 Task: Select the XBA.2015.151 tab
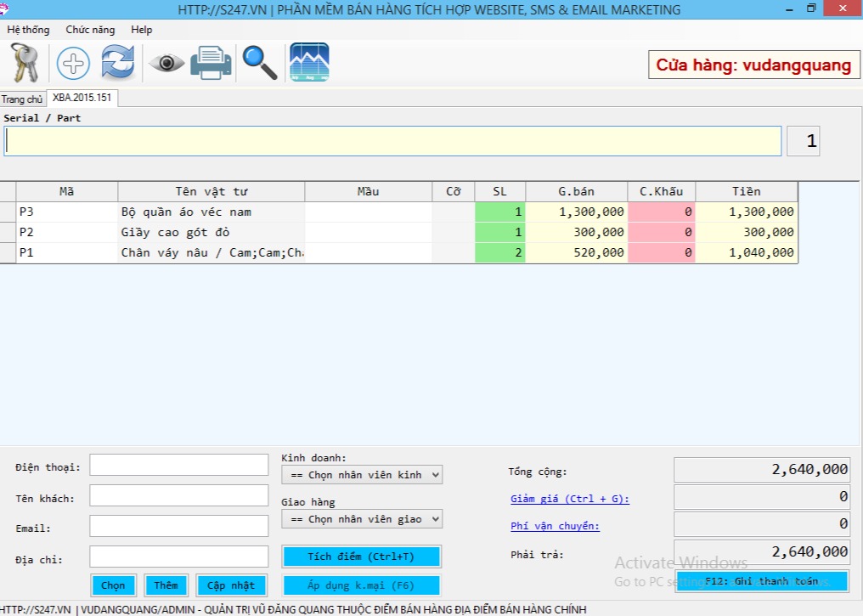pos(82,98)
